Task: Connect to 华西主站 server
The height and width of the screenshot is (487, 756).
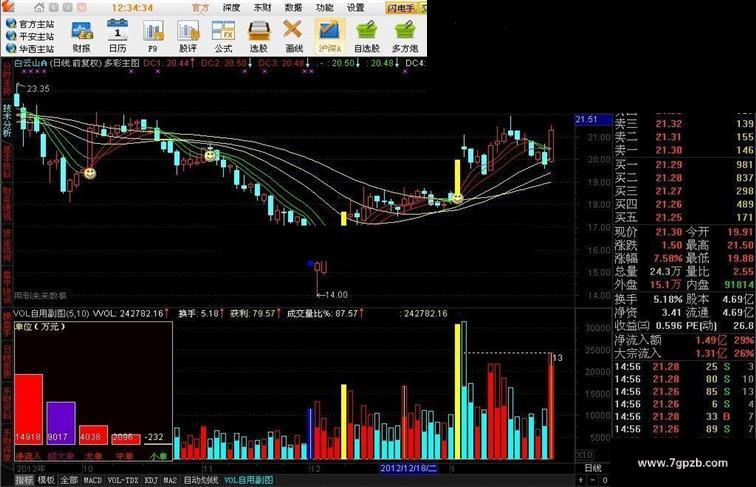Action: coord(30,49)
